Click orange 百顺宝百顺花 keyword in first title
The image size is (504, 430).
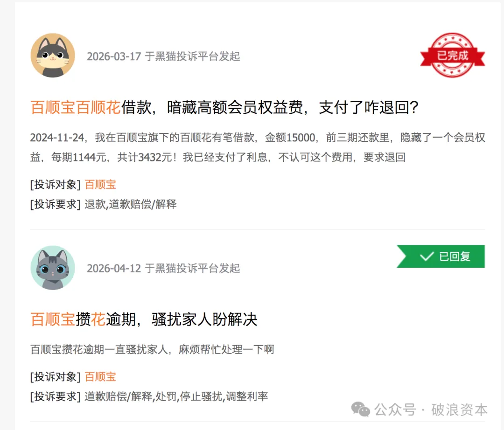[76, 107]
